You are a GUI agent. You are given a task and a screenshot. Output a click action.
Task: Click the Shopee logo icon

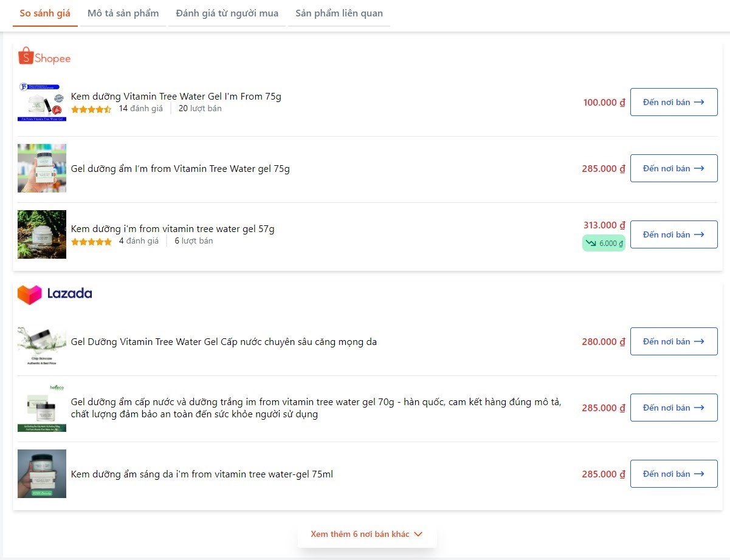tap(44, 57)
